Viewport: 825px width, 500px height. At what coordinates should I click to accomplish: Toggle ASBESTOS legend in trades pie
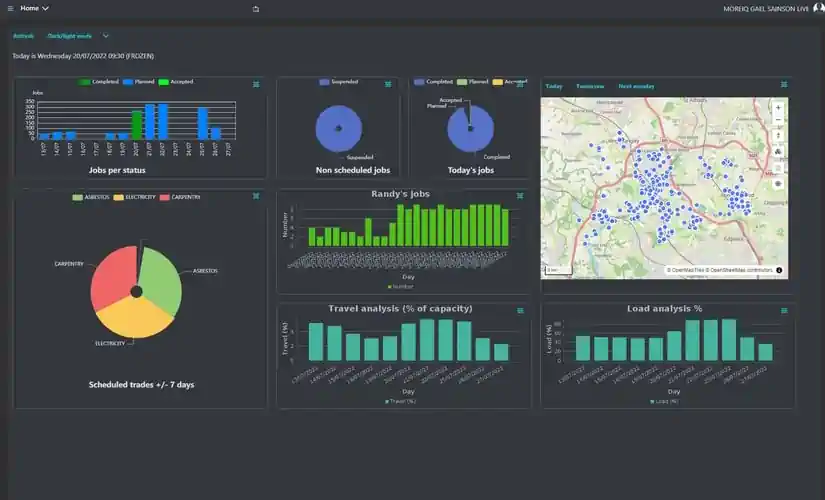click(90, 197)
